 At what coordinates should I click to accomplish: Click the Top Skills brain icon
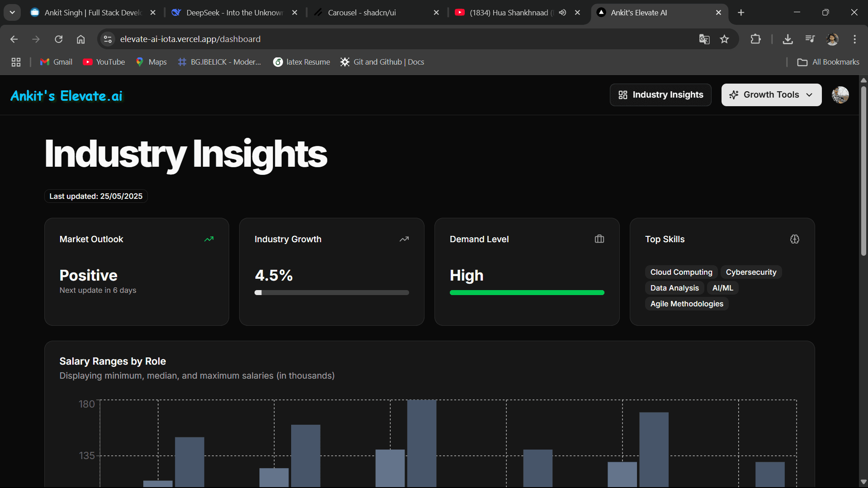pos(795,239)
